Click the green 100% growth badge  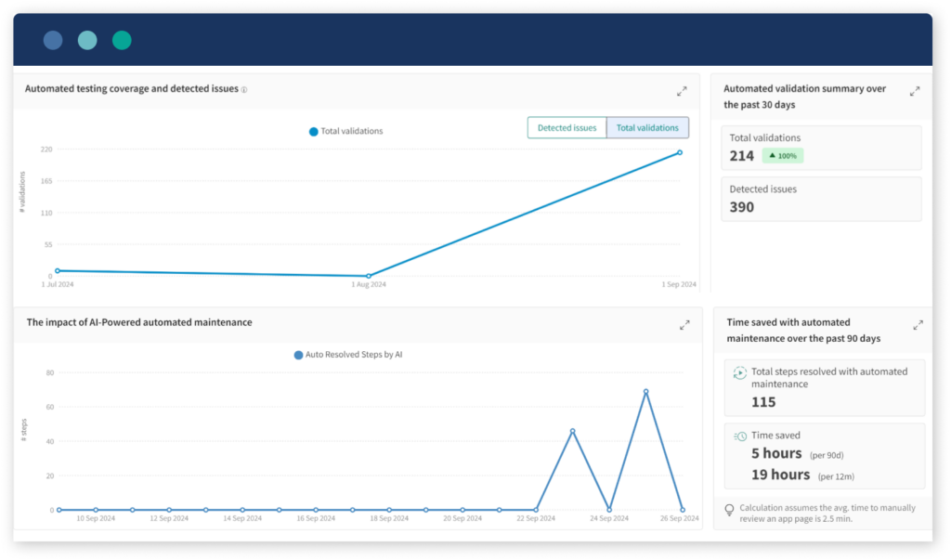[x=783, y=155]
